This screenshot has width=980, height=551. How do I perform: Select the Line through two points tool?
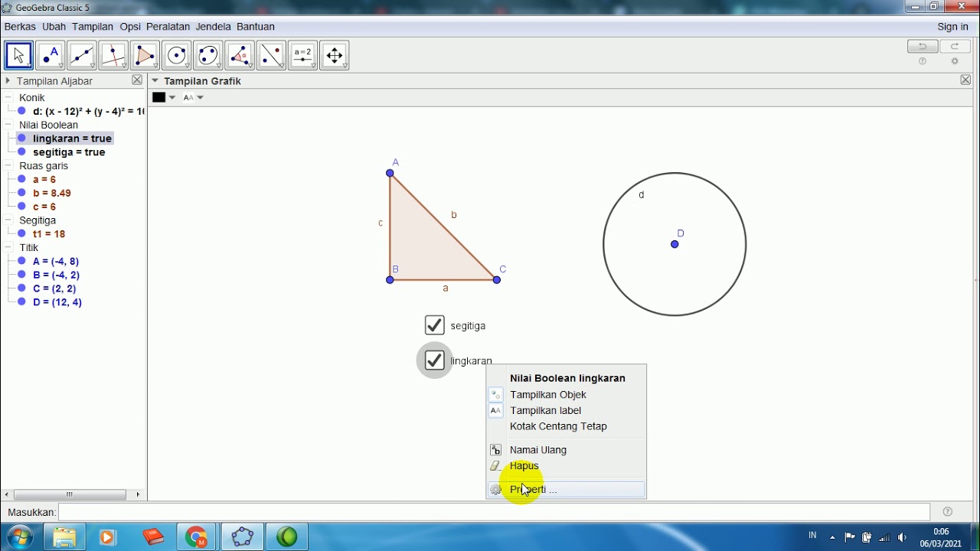(82, 55)
